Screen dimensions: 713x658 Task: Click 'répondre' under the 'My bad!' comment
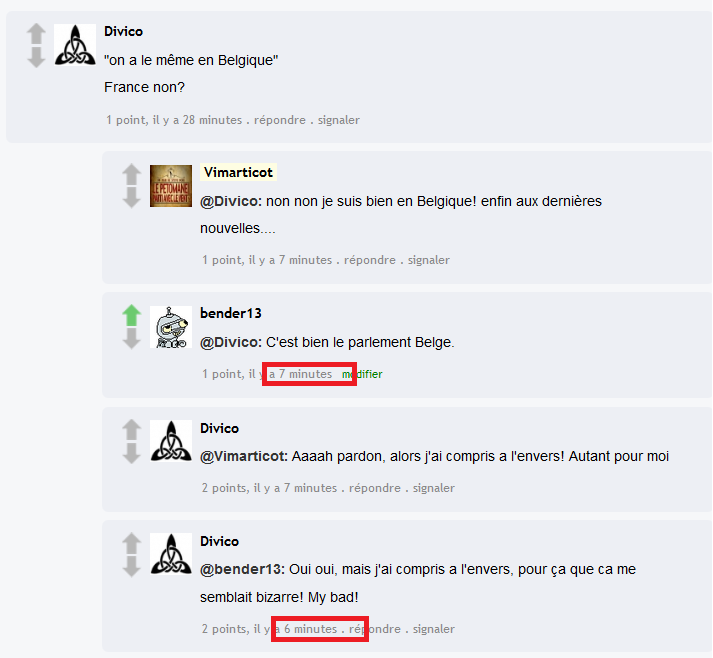375,629
